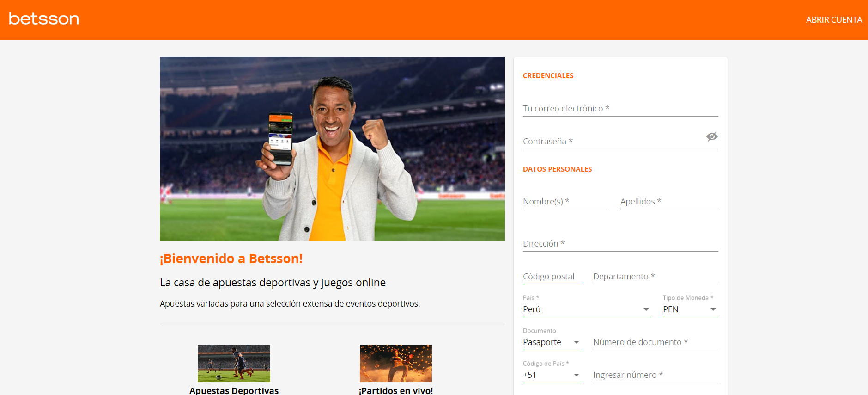Click the betsson logo
868x395 pixels.
44,19
